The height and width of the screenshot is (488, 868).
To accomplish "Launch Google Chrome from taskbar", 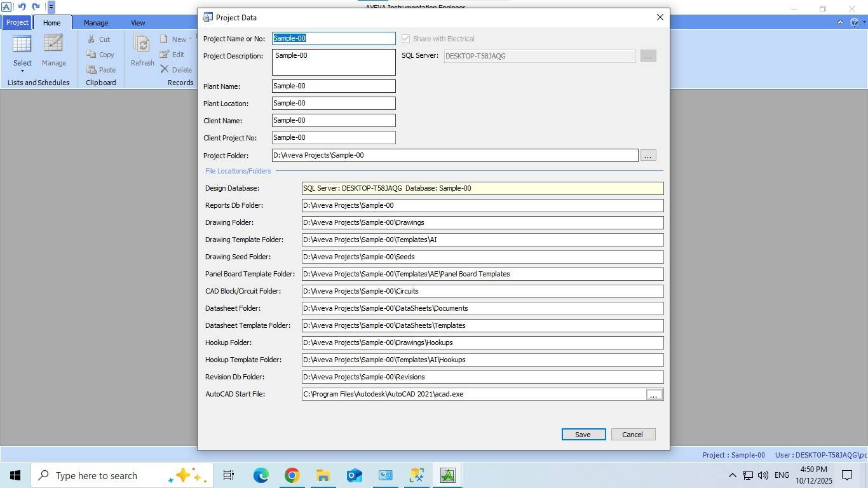I will point(292,475).
